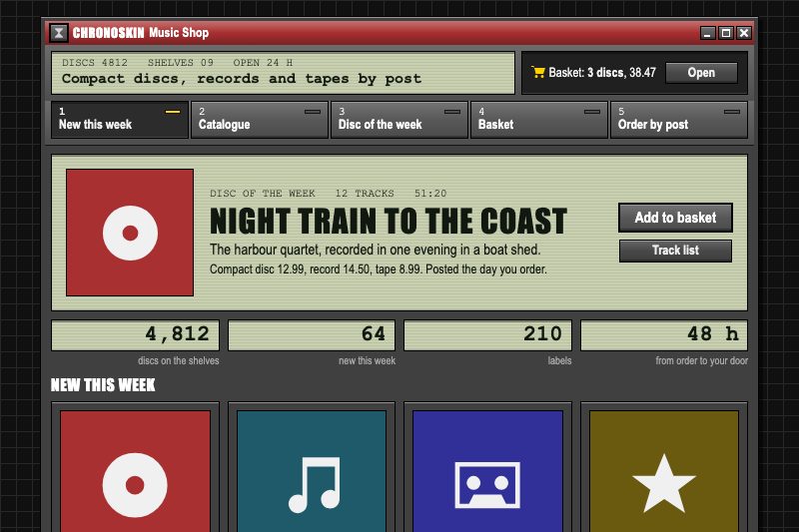
Task: Click the '4,812' discs counter
Action: click(135, 335)
